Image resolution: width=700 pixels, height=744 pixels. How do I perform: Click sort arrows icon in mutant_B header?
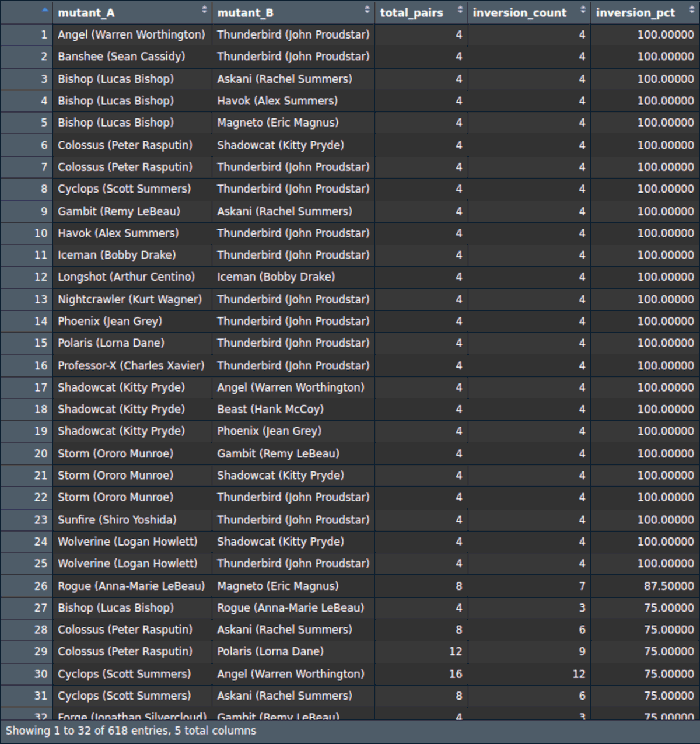(367, 10)
